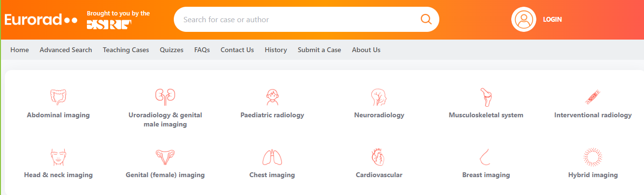Select the Interventional radiology stent icon
This screenshot has width=644, height=195.
(x=593, y=97)
